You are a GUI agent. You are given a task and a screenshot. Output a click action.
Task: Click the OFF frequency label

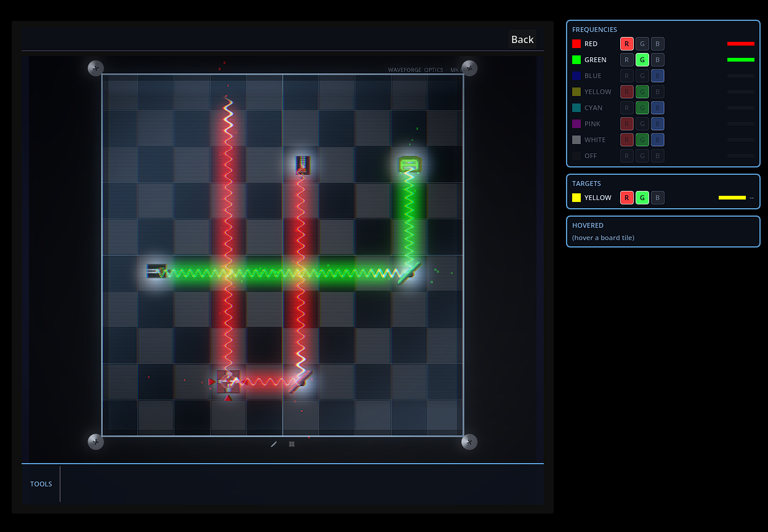click(591, 156)
